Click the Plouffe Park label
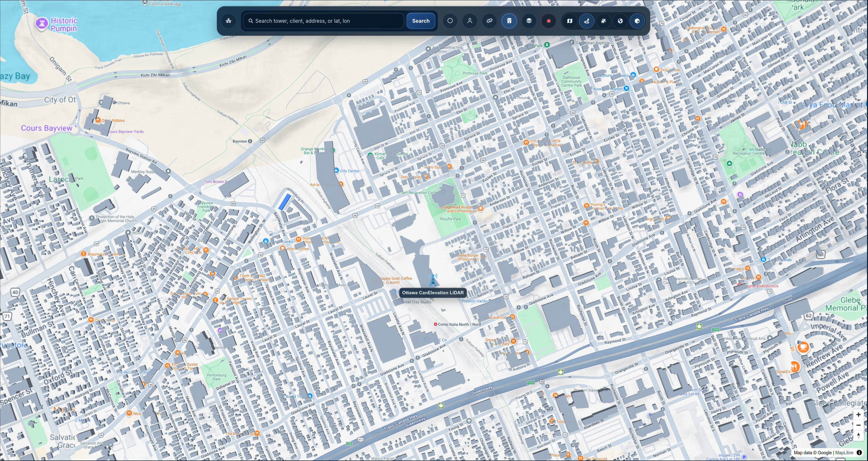 (450, 219)
